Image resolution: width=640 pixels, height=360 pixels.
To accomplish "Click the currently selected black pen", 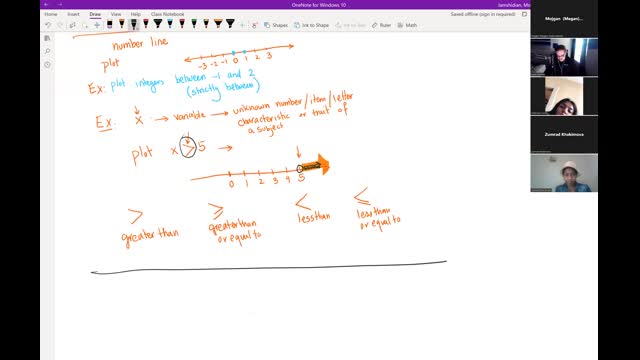I will tap(134, 24).
